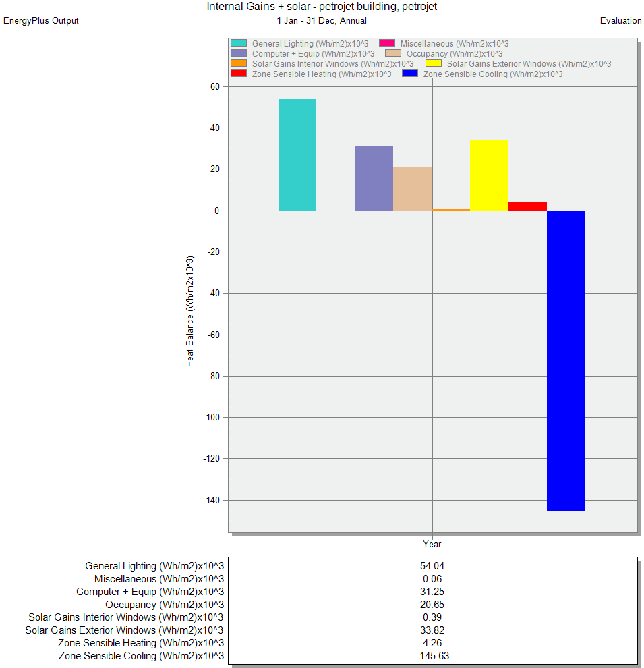
Task: Select the yellow Solar Gains Exterior Windows bar
Action: [x=489, y=175]
